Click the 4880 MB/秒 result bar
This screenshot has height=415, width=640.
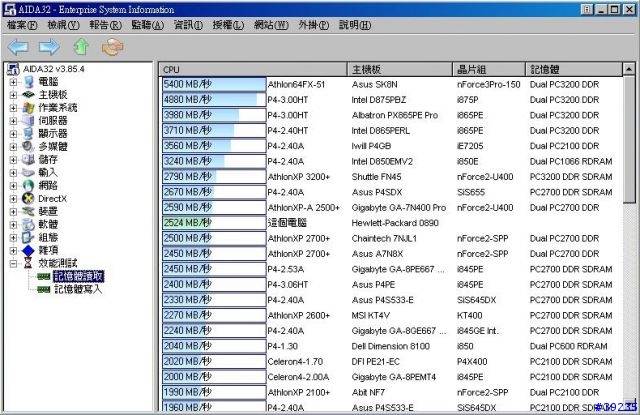[x=214, y=100]
